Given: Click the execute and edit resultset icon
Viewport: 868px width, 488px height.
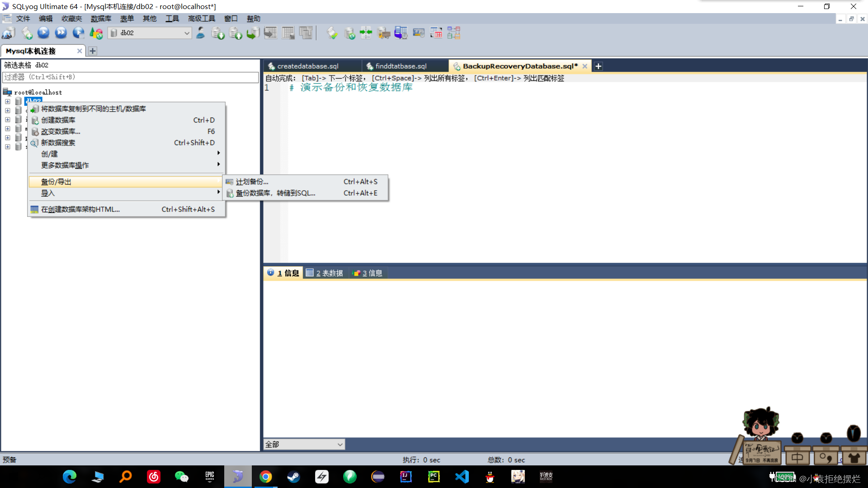Looking at the screenshot, I should pyautogui.click(x=78, y=33).
